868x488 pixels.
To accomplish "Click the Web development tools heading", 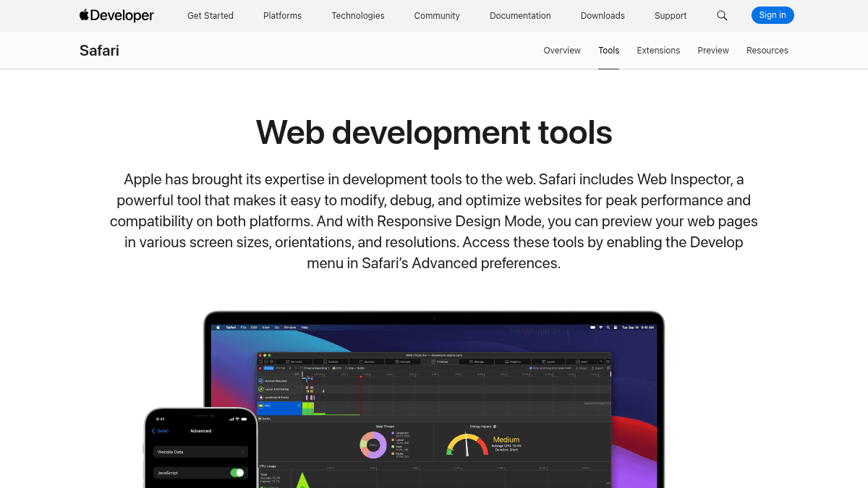I will (434, 132).
